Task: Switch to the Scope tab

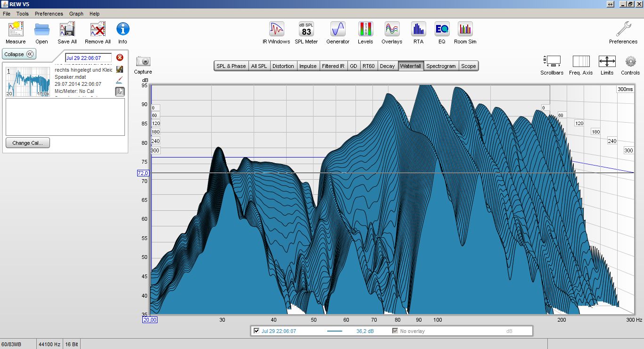Action: click(468, 66)
